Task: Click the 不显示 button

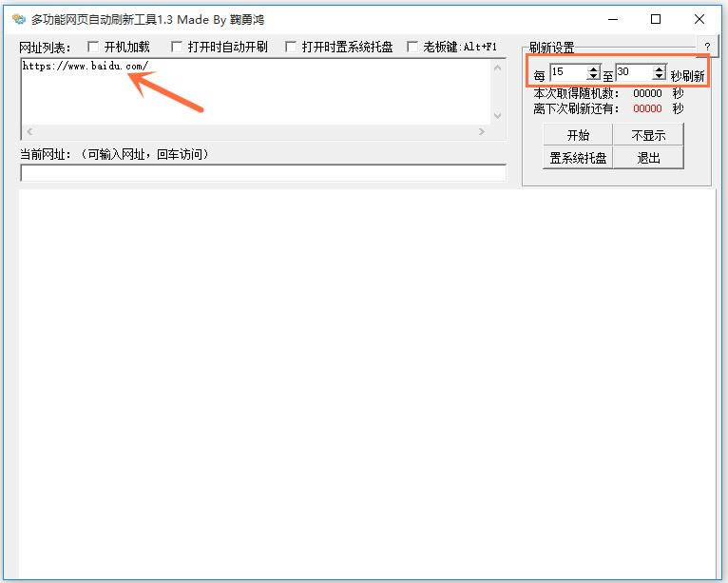Action: click(x=648, y=135)
